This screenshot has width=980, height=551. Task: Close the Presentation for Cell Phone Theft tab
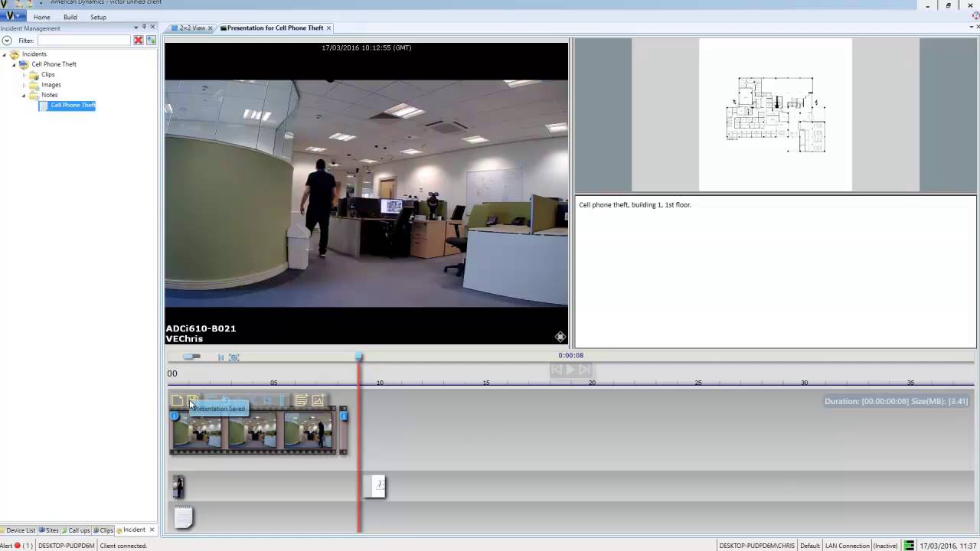[x=328, y=28]
